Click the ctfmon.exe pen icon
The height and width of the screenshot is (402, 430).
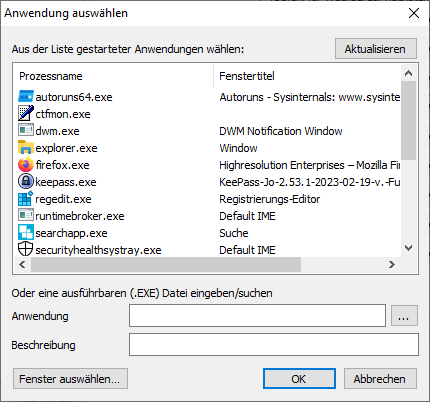click(x=26, y=113)
